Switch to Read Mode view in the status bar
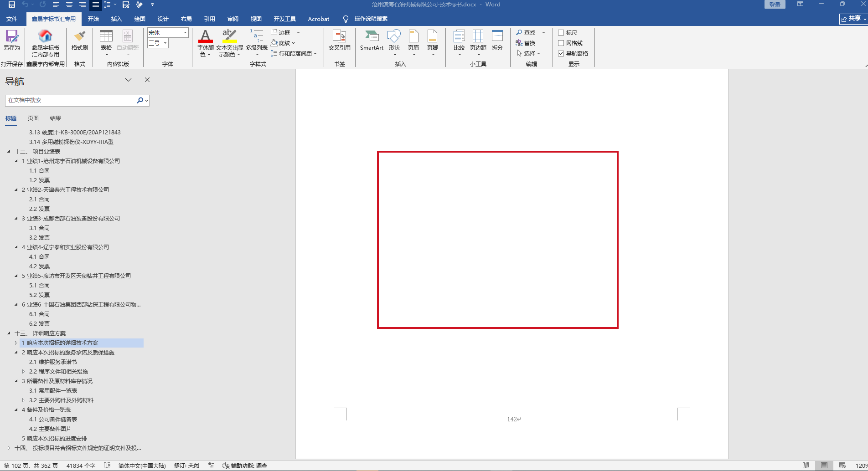The width and height of the screenshot is (868, 471). (806, 466)
